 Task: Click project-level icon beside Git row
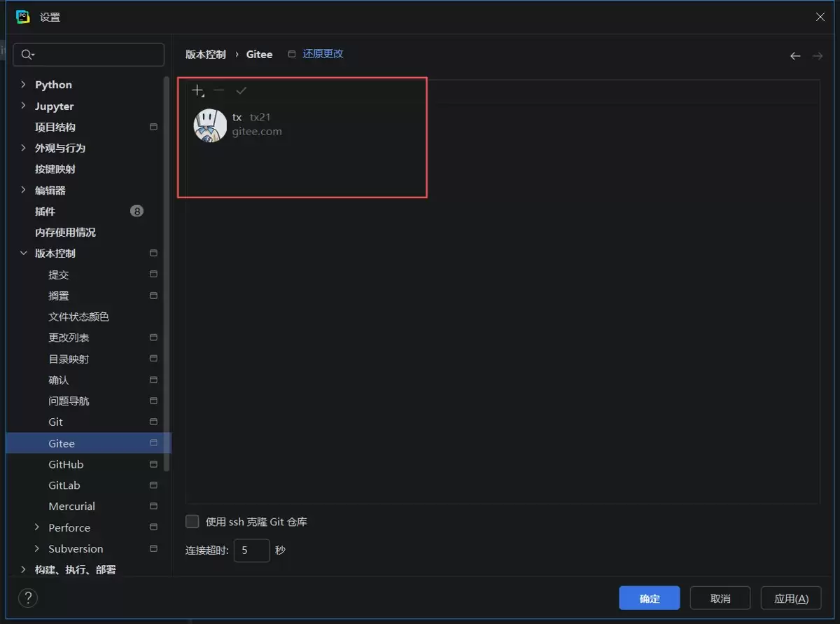(153, 422)
